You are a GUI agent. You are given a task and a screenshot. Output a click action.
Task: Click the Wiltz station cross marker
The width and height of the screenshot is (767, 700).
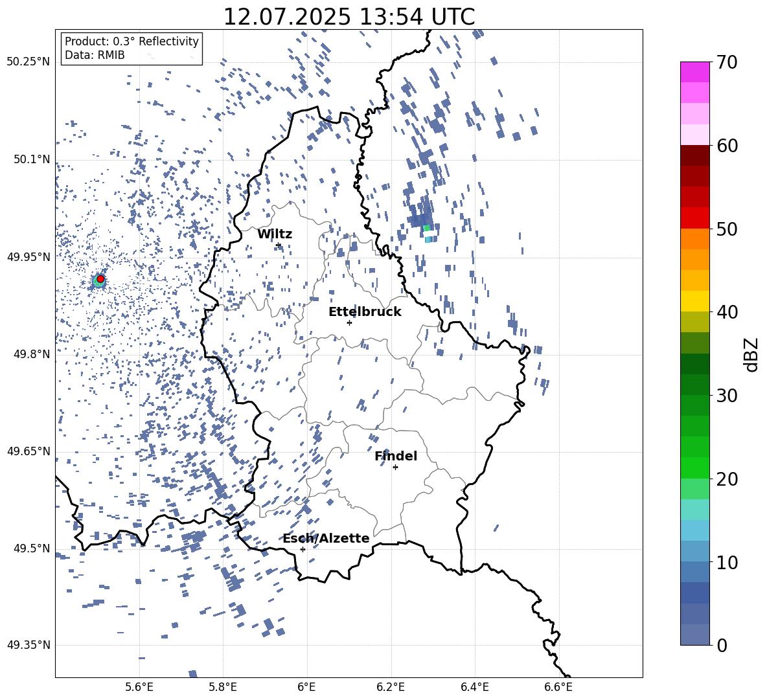coord(279,245)
